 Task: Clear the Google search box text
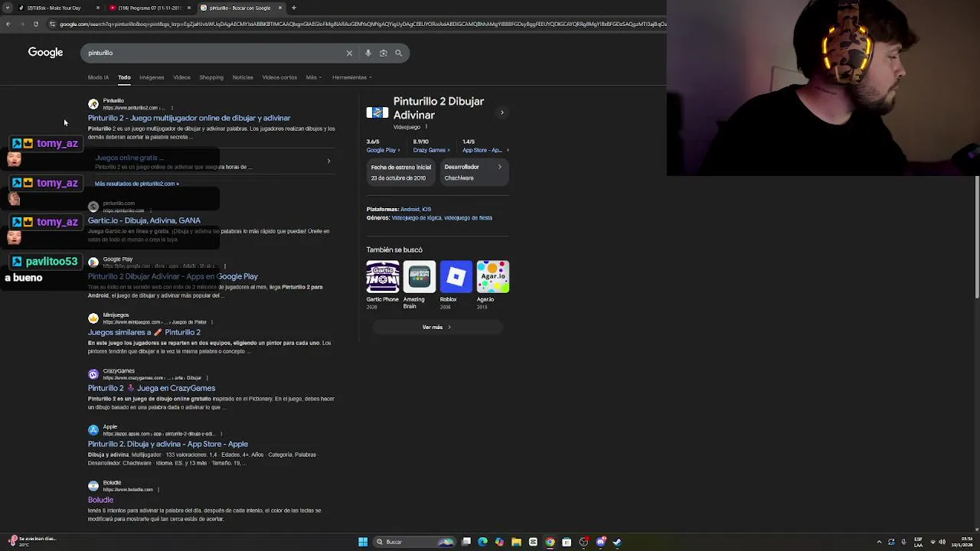pos(349,53)
